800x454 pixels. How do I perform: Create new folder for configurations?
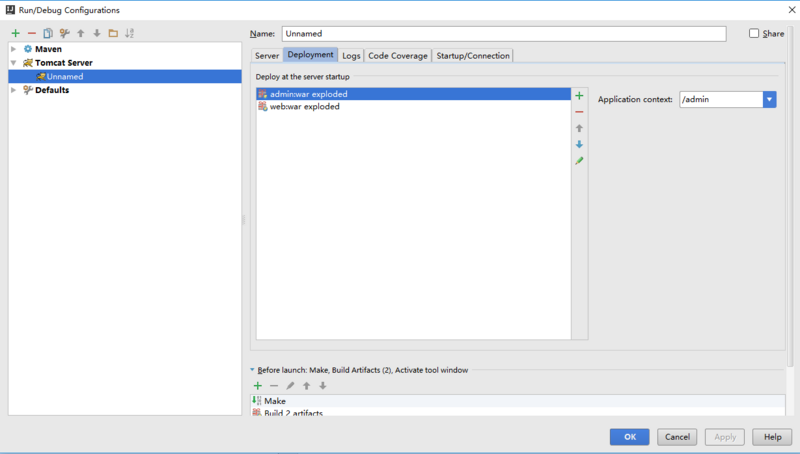(113, 33)
